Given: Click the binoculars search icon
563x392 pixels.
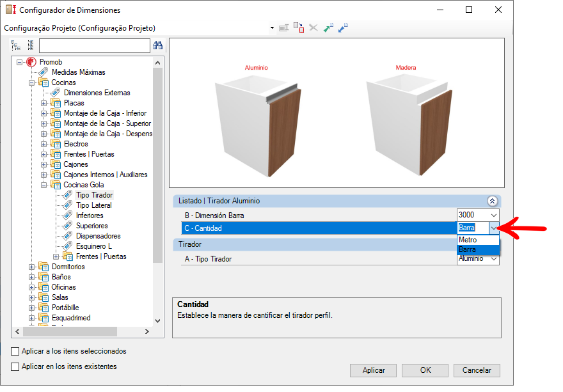Looking at the screenshot, I should point(158,45).
